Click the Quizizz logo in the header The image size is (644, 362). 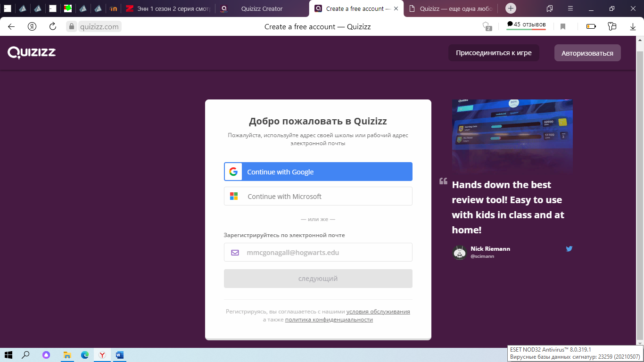[x=32, y=52]
